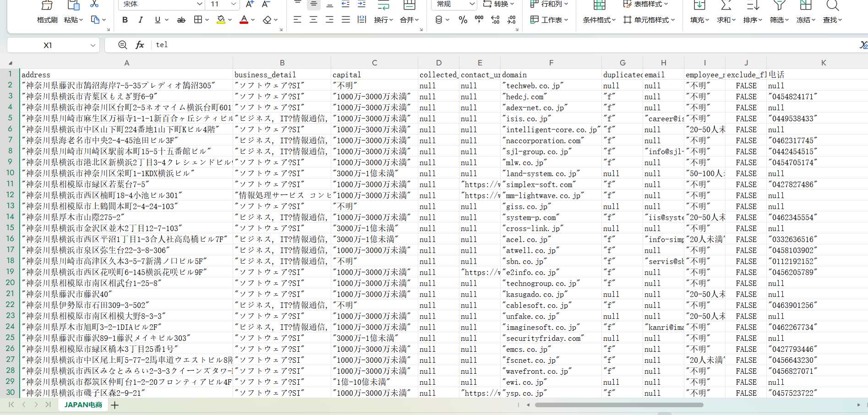This screenshot has width=868, height=415.
Task: Expand the fill color dropdown arrow
Action: (x=230, y=20)
